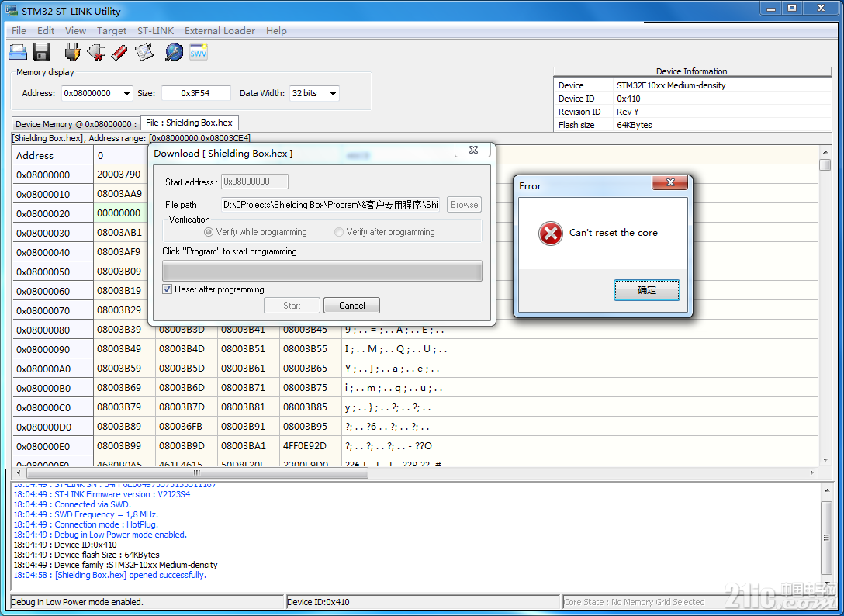Expand the Data Width dropdown
This screenshot has height=616, width=844.
tap(334, 93)
